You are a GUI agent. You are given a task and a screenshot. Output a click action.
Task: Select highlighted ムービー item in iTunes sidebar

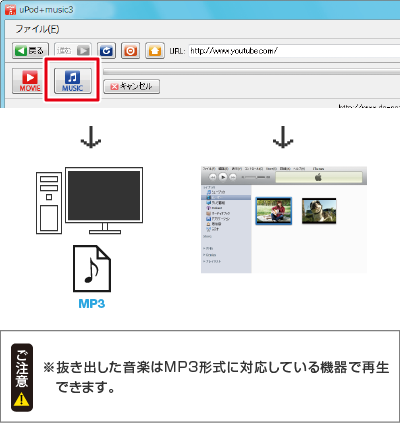226,198
